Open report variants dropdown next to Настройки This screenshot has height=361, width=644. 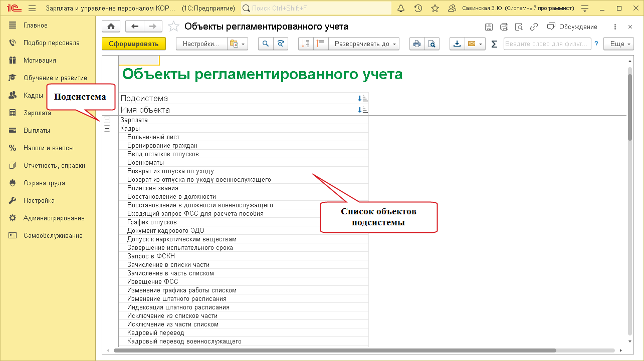[238, 44]
